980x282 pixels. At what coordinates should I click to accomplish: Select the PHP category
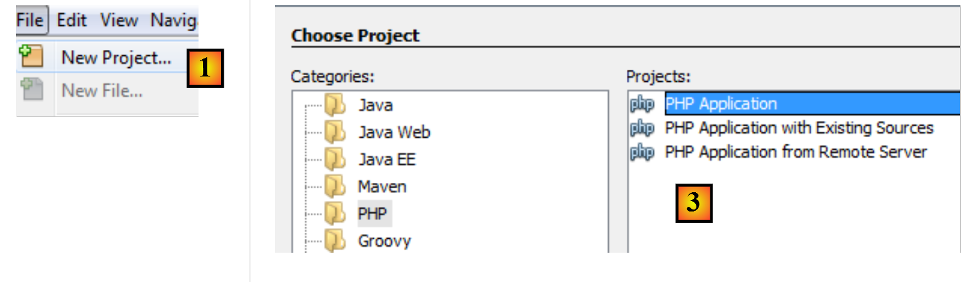(x=372, y=214)
